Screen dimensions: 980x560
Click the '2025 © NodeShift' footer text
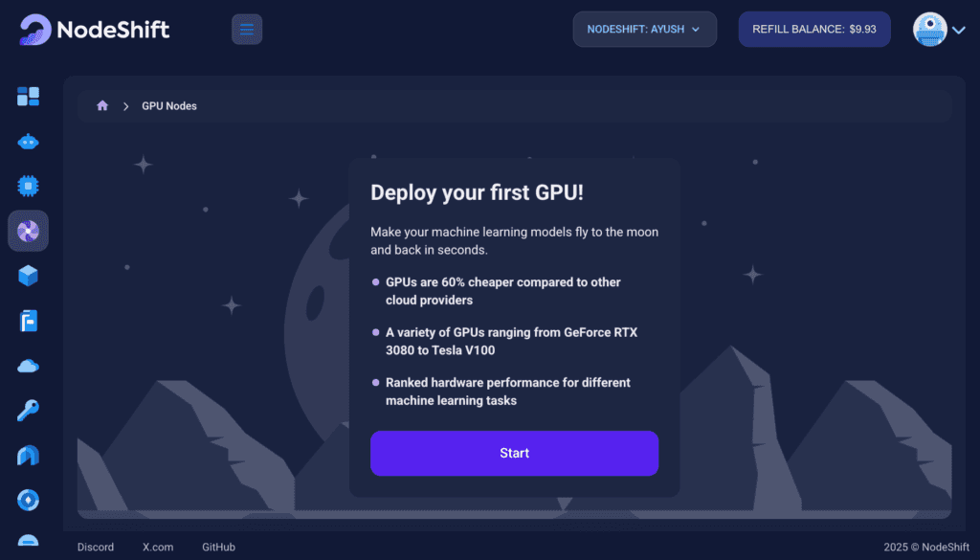tap(926, 547)
